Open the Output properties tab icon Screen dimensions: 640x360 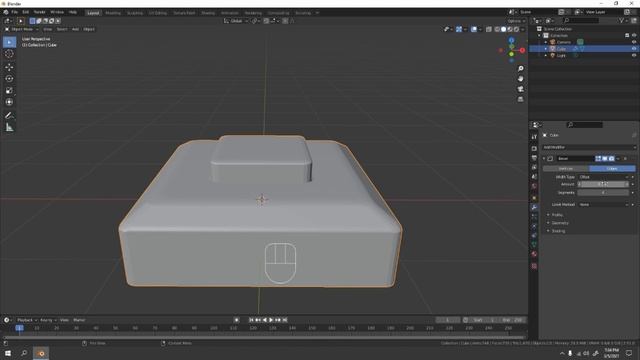click(534, 158)
